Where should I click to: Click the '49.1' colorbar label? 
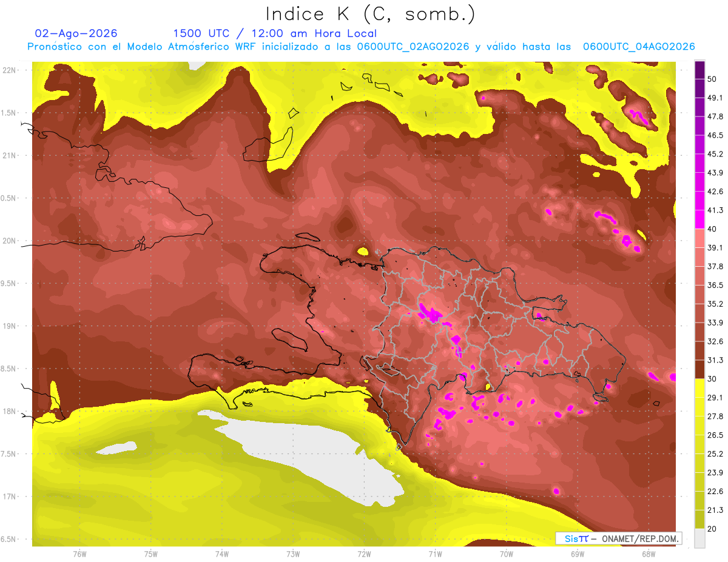point(715,98)
